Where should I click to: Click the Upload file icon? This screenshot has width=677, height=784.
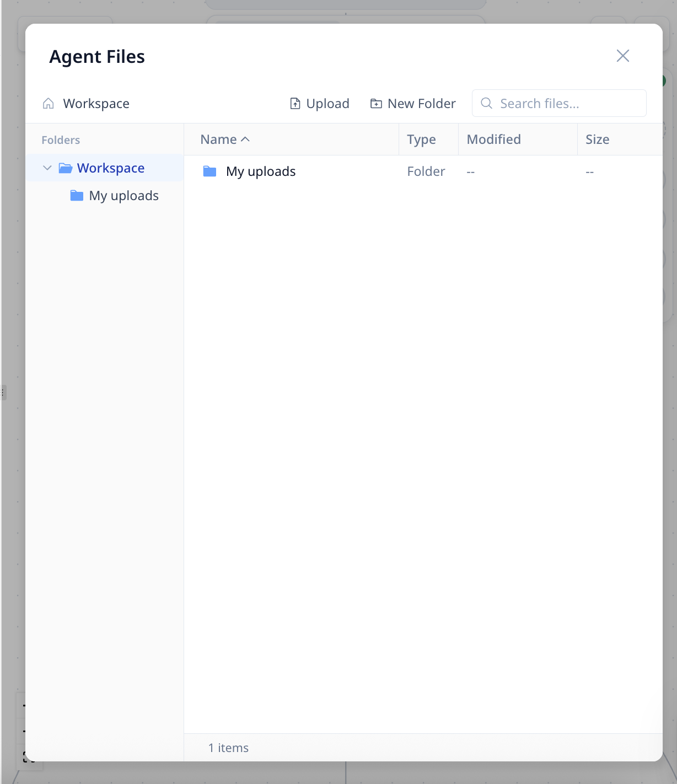[295, 104]
